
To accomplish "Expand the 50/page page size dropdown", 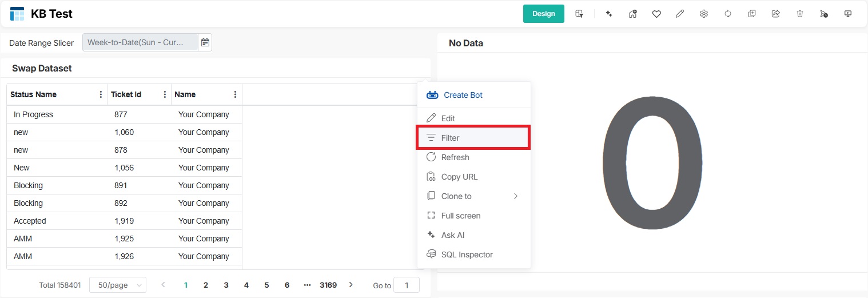I will pyautogui.click(x=117, y=285).
